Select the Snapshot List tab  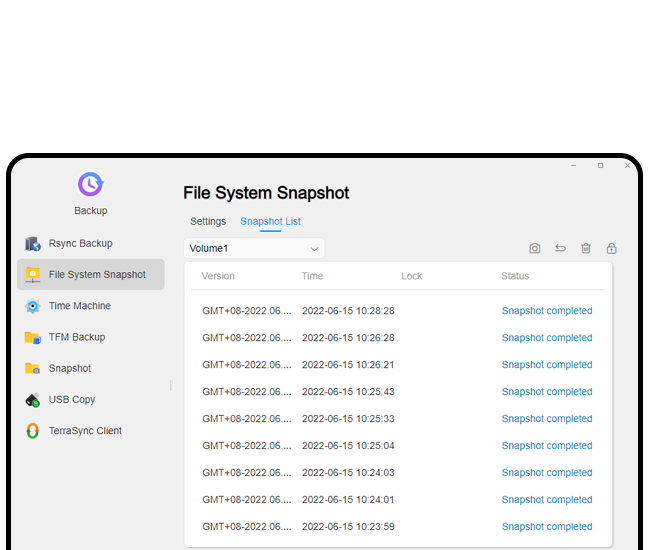click(x=270, y=221)
